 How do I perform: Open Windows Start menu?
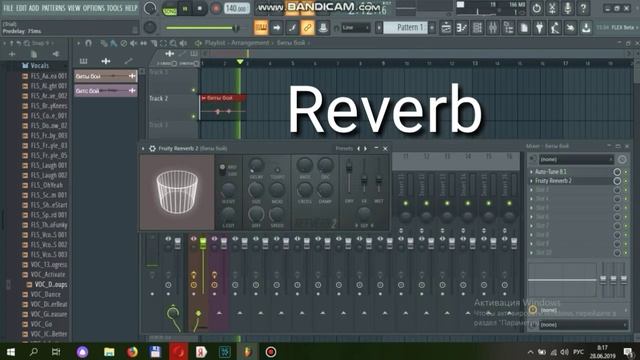[x=11, y=352]
